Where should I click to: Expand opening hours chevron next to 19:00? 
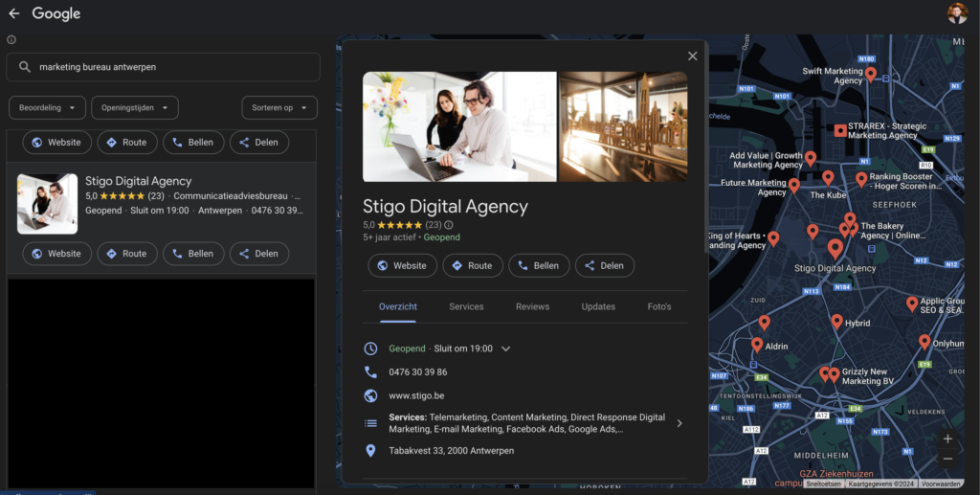coord(506,349)
